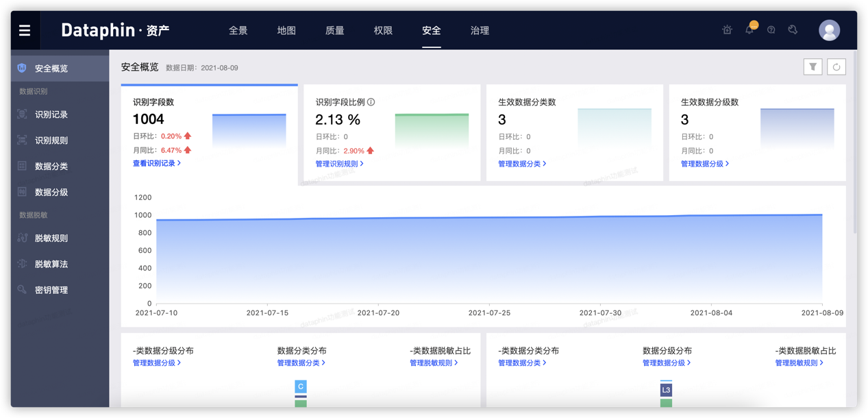
Task: Switch to the 全景 tab
Action: click(238, 30)
